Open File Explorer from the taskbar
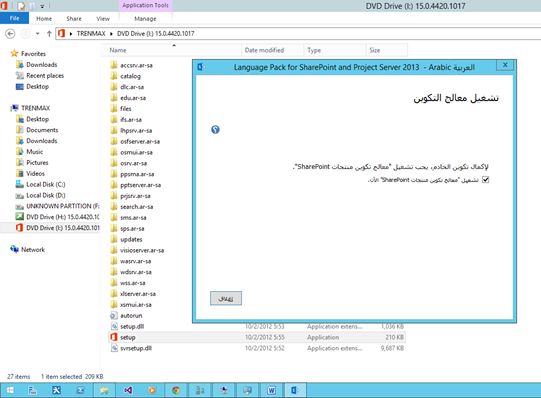This screenshot has width=541, height=398. click(x=104, y=390)
